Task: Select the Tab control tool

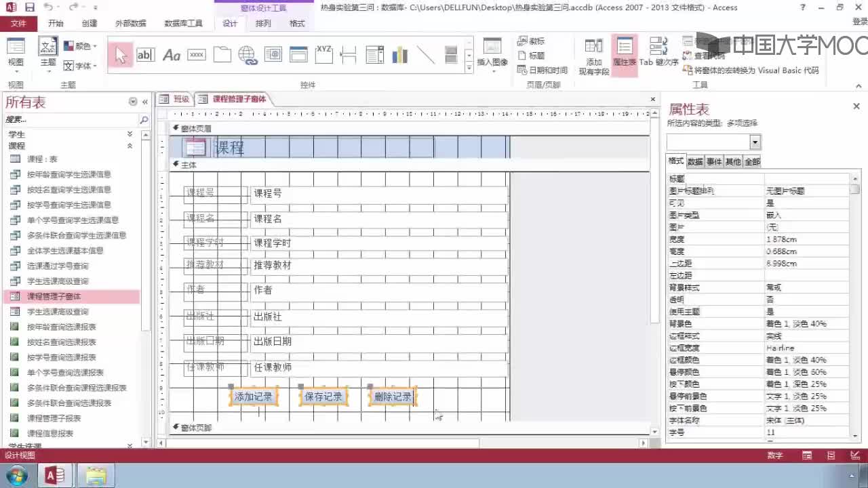Action: tap(222, 56)
